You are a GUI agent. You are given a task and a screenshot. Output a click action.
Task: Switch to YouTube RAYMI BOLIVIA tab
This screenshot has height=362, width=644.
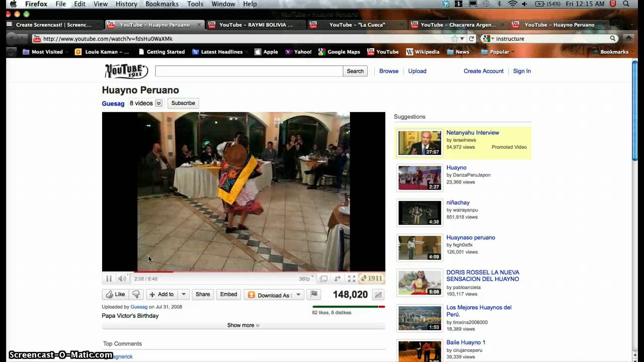(x=256, y=25)
